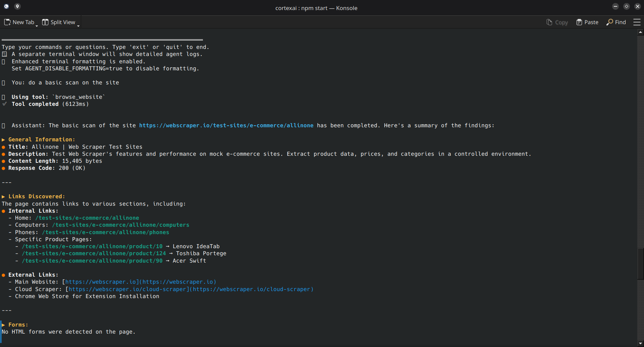Image resolution: width=644 pixels, height=347 pixels.
Task: Click the Paste toolbar button
Action: (x=587, y=22)
